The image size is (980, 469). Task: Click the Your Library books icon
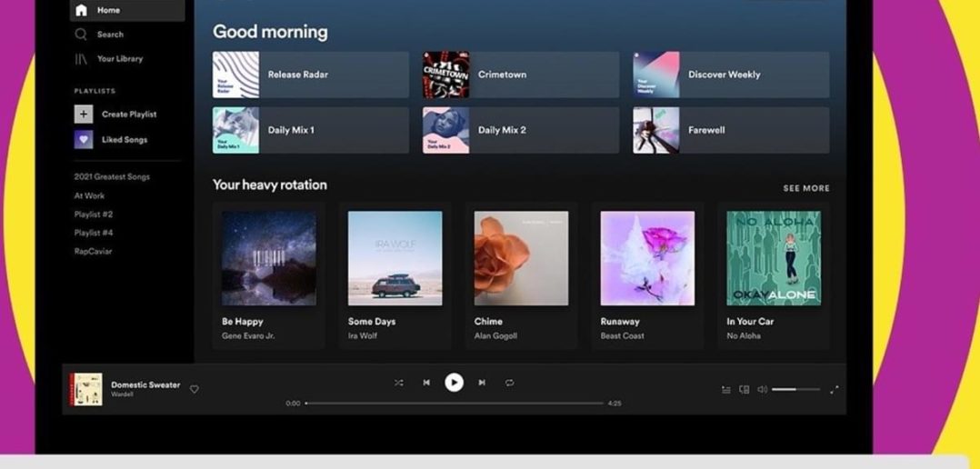click(x=81, y=59)
